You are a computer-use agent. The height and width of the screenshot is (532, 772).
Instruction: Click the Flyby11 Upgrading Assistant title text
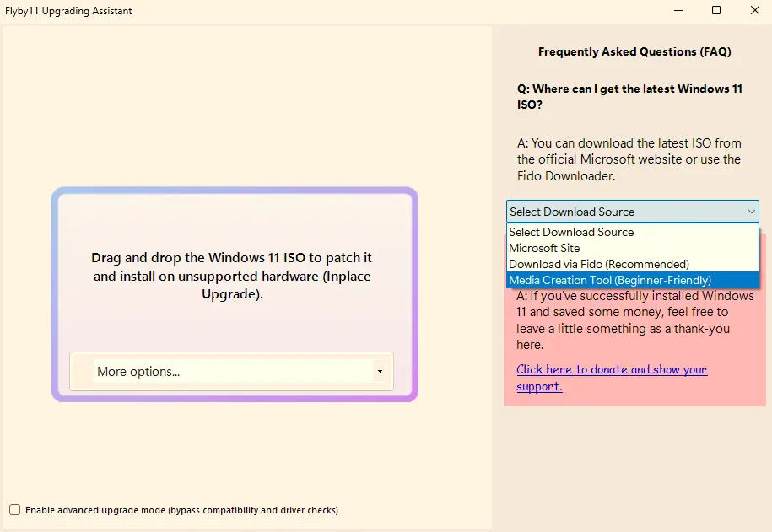[x=68, y=11]
